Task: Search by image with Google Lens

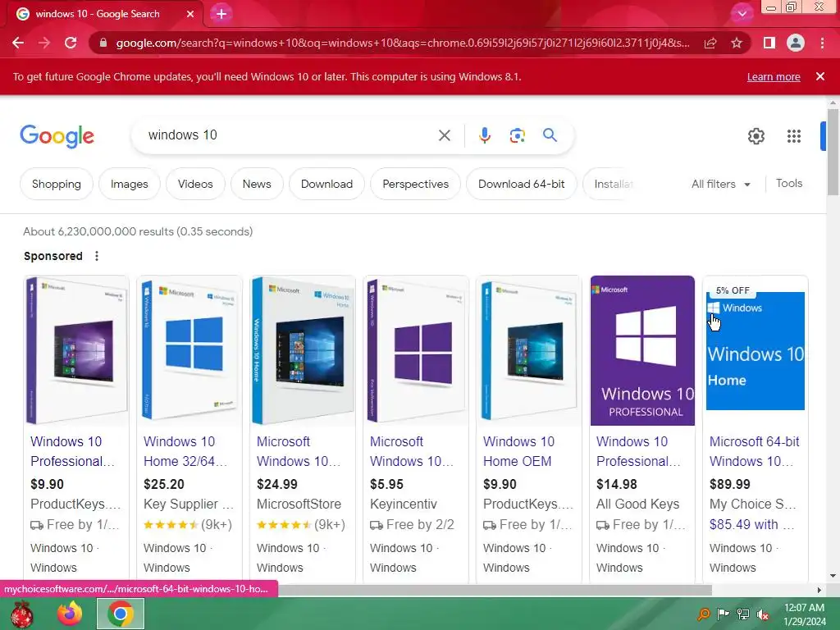Action: point(517,135)
